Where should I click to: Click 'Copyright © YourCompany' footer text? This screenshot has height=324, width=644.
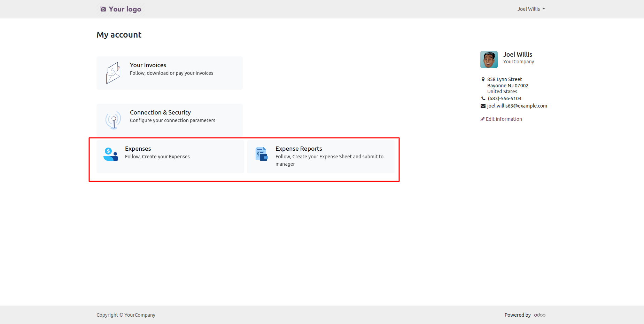point(126,315)
